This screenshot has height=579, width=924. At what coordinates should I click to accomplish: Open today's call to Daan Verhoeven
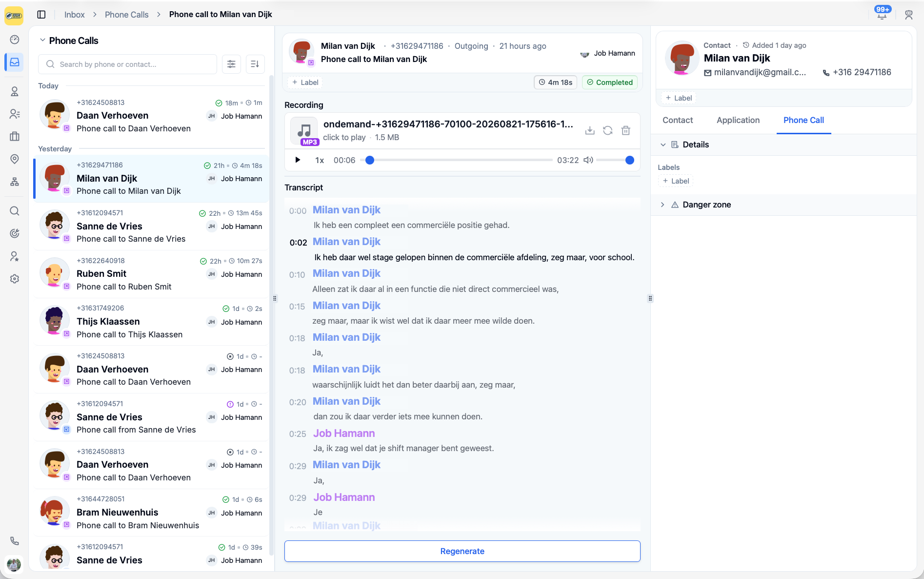click(x=151, y=116)
